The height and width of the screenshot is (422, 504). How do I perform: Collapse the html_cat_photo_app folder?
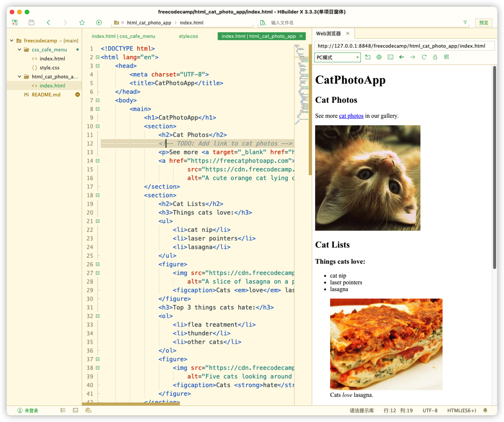[x=20, y=77]
